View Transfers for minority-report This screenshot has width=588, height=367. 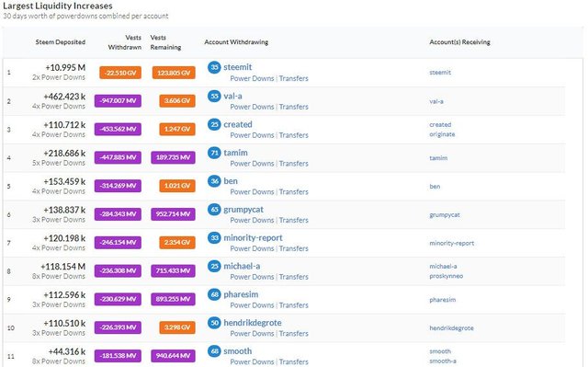coord(294,248)
